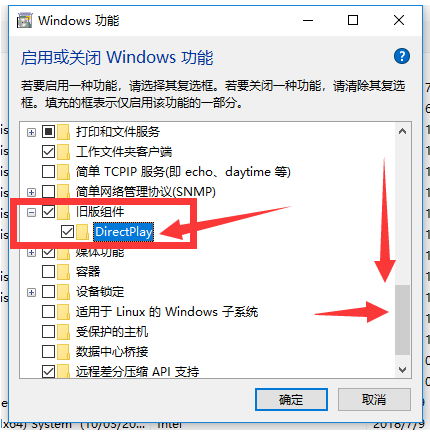
Task: Click the scrollbar up arrow
Action: [402, 132]
